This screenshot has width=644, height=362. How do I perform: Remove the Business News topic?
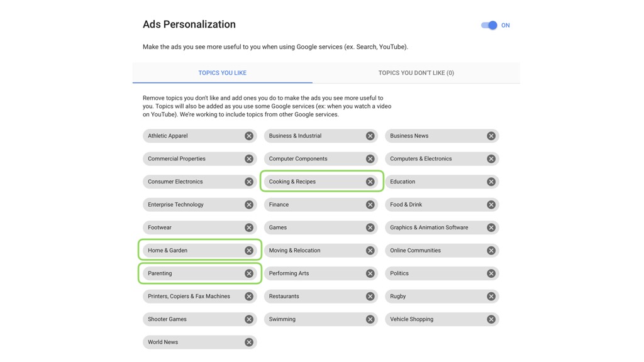coord(491,136)
